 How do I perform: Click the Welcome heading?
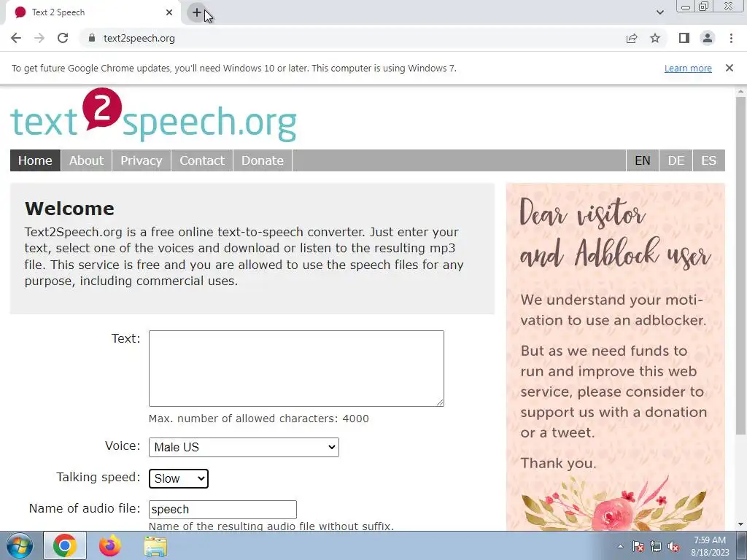(69, 209)
